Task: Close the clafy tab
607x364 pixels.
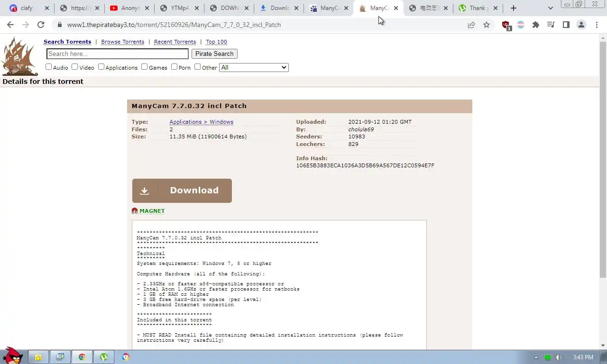Action: (x=47, y=8)
